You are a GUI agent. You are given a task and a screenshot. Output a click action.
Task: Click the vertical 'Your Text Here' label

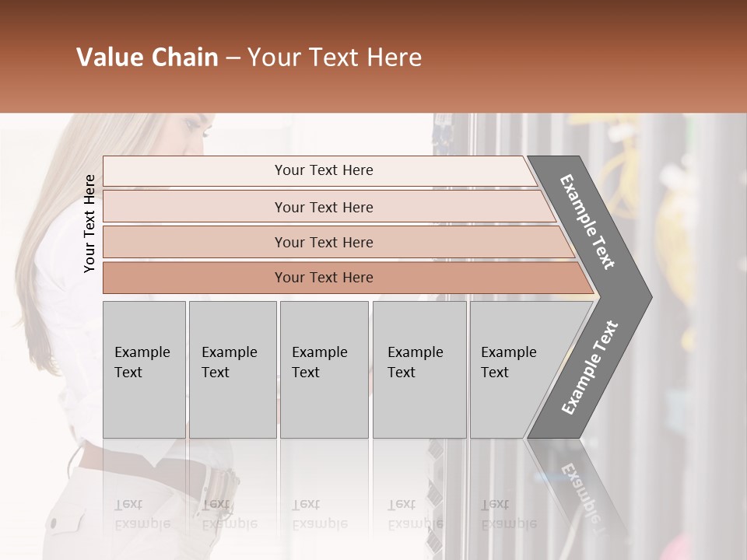coord(89,224)
